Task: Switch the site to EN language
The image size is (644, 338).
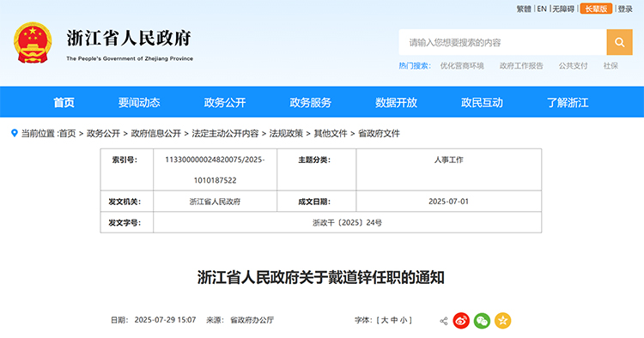Action: (x=542, y=9)
